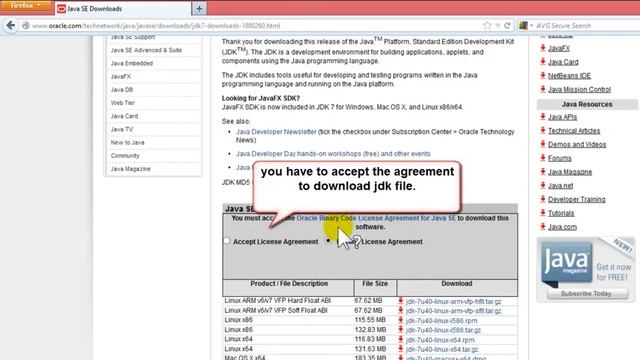Image resolution: width=640 pixels, height=360 pixels.
Task: Click arrow icon next to Tutorials
Action: (x=543, y=213)
